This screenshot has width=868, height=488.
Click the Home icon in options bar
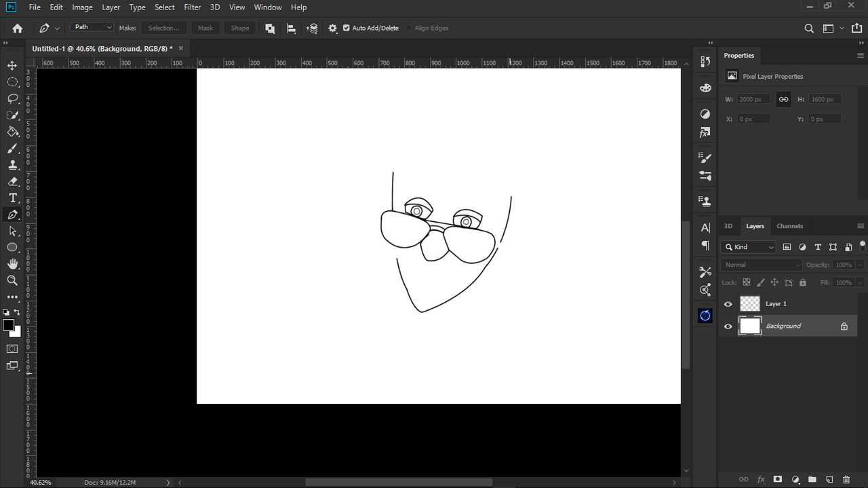tap(18, 28)
